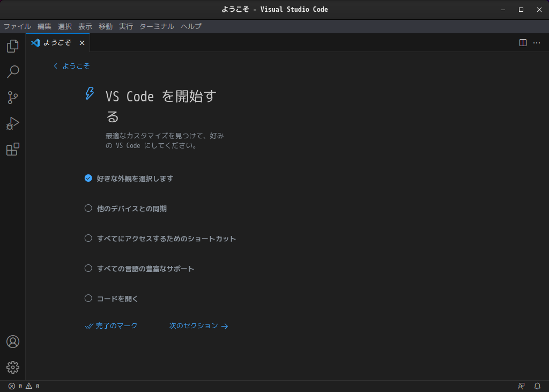The height and width of the screenshot is (392, 549).
Task: Go to 次のセクション link
Action: [x=198, y=326]
